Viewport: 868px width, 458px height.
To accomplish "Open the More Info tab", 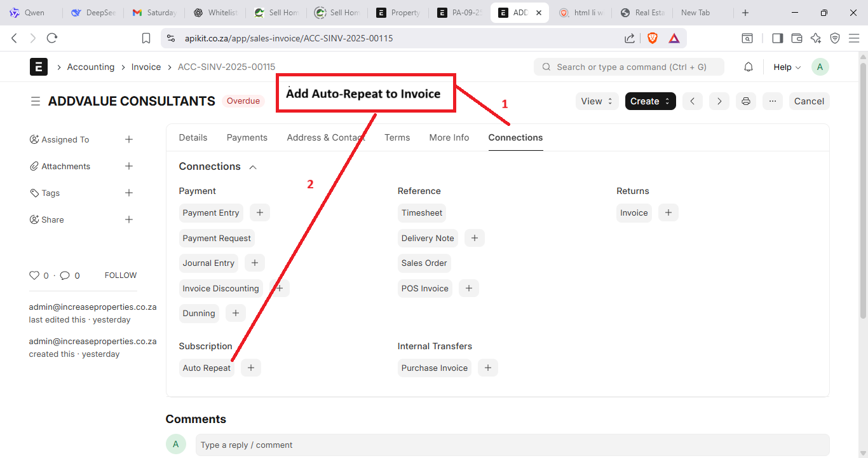I will (449, 137).
